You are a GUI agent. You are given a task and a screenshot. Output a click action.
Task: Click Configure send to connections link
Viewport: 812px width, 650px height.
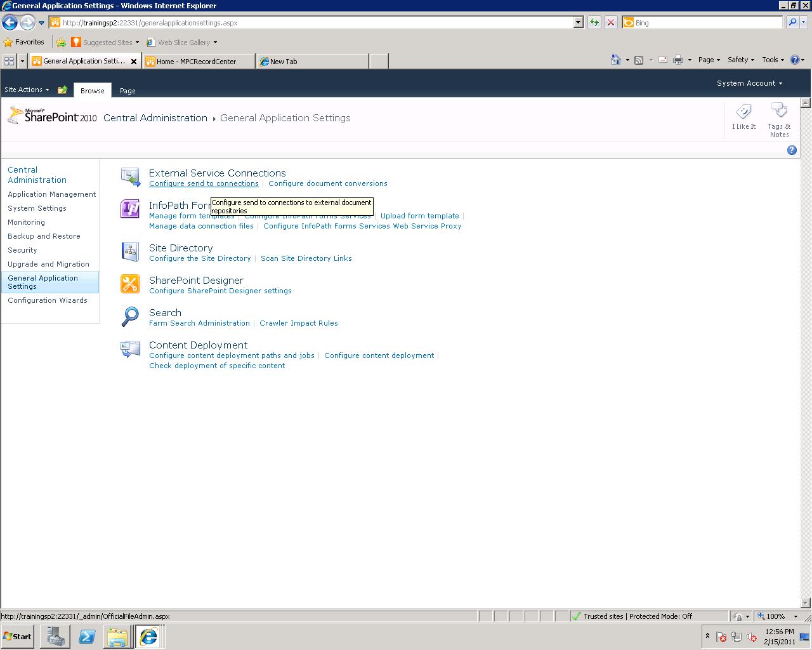pyautogui.click(x=204, y=183)
